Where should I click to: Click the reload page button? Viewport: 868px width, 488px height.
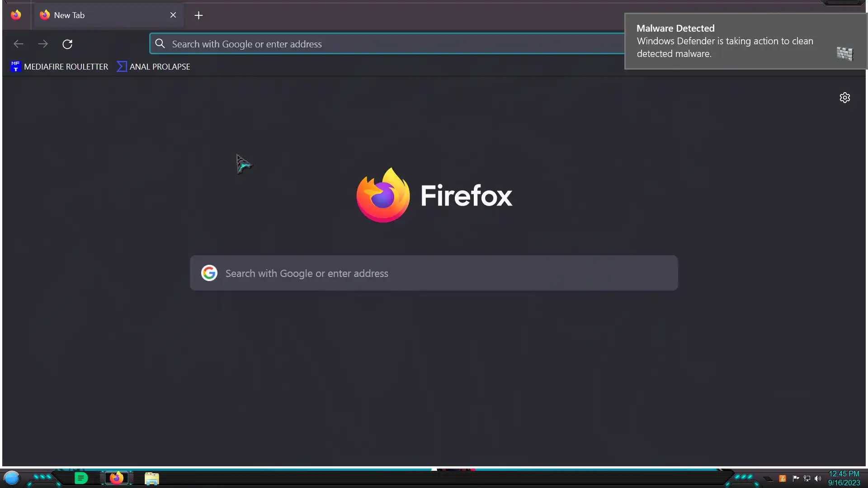click(x=67, y=44)
